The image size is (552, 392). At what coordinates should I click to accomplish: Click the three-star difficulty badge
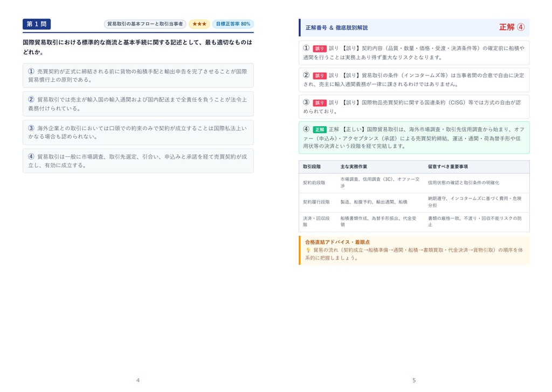tap(199, 24)
